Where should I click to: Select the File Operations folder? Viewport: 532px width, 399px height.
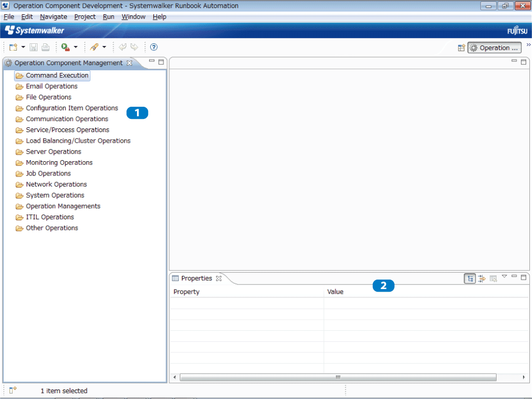coord(43,97)
